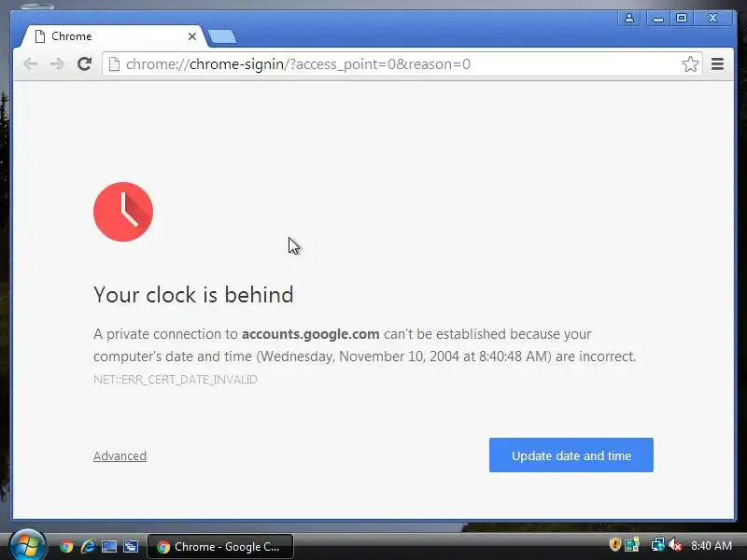Click the browser back arrow
This screenshot has width=747, height=560.
[31, 63]
